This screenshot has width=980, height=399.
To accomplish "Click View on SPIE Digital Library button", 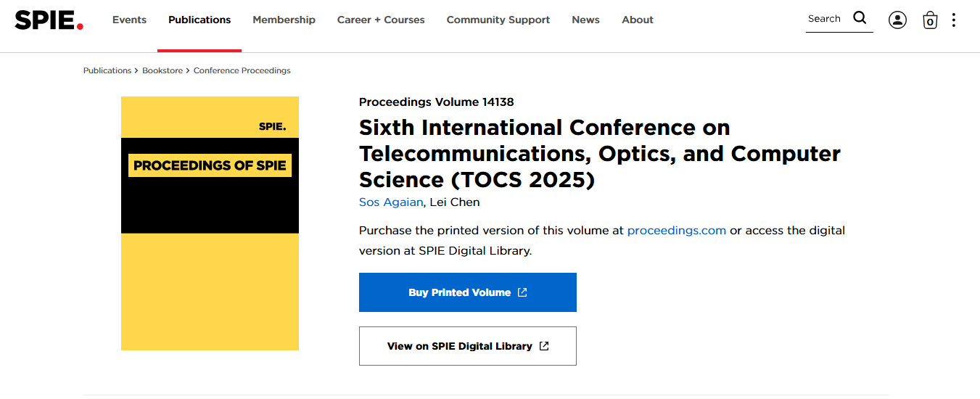I will [468, 346].
